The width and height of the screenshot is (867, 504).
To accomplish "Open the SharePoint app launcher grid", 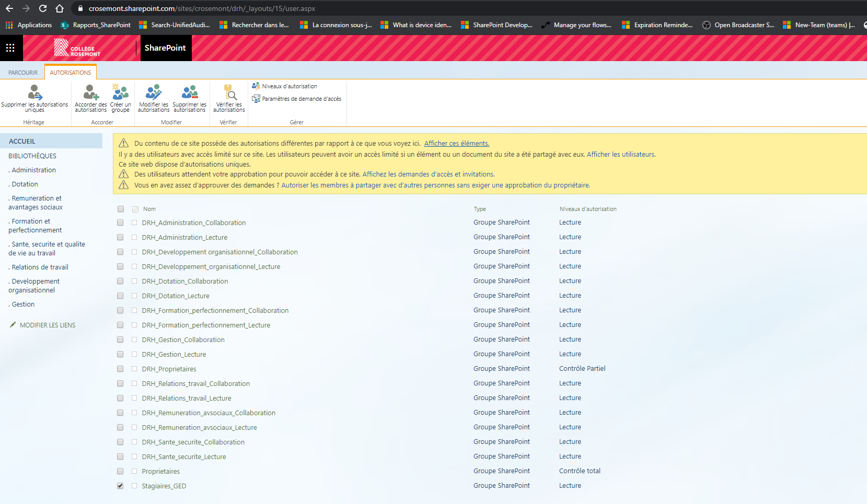I will coord(10,48).
